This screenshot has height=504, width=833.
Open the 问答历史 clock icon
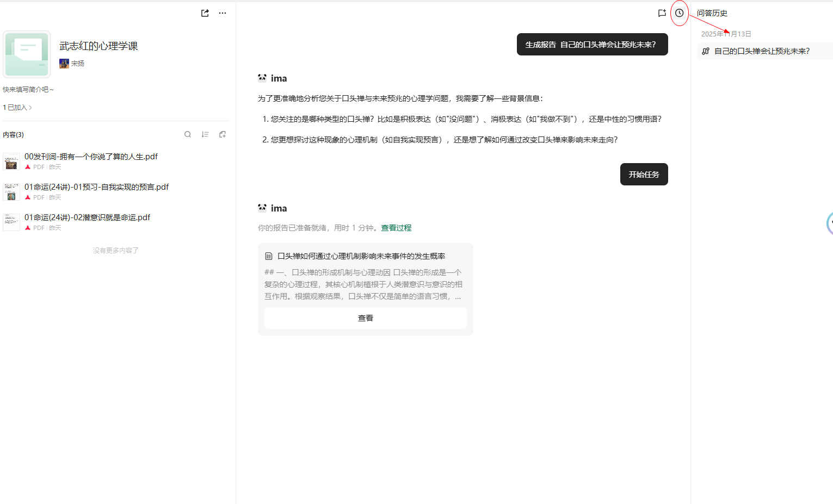pyautogui.click(x=679, y=13)
